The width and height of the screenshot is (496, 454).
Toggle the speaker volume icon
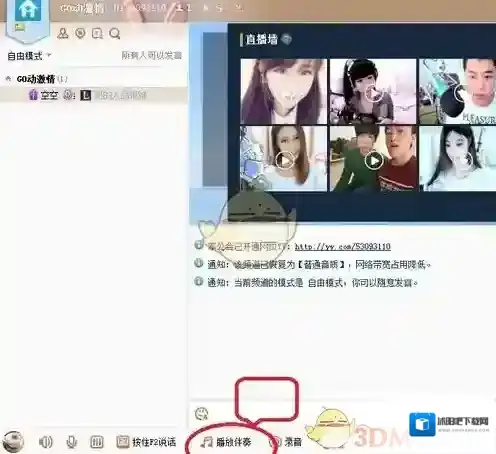click(45, 442)
